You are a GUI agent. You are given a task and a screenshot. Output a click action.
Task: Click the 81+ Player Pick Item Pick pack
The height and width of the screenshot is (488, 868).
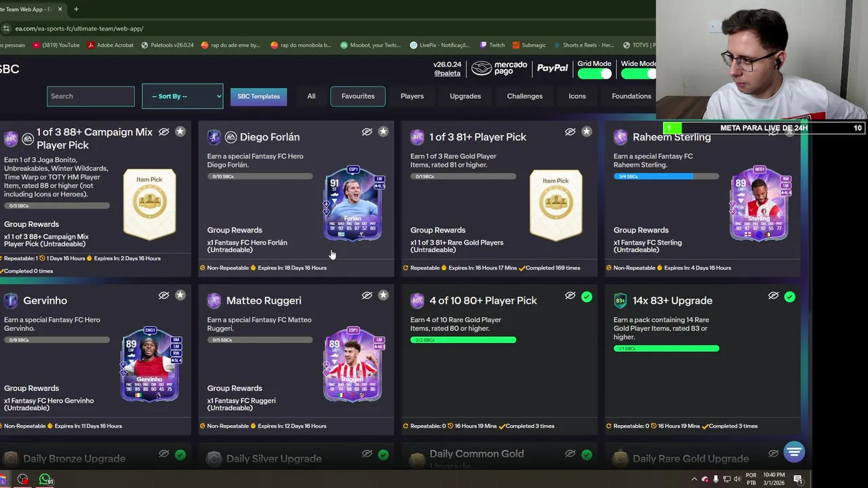(556, 205)
